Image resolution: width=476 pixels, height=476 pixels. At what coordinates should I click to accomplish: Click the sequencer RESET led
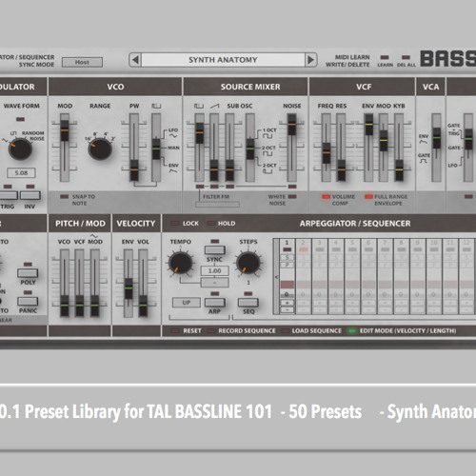[x=175, y=331]
